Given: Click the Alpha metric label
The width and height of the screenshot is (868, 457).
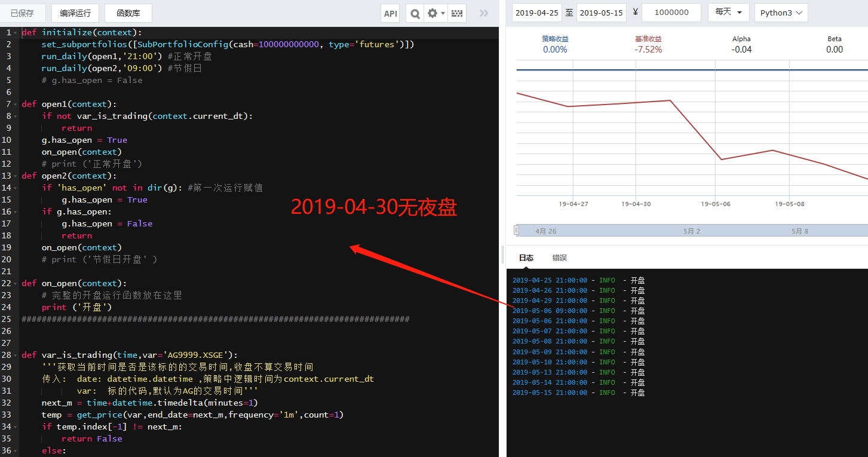Looking at the screenshot, I should click(x=741, y=39).
